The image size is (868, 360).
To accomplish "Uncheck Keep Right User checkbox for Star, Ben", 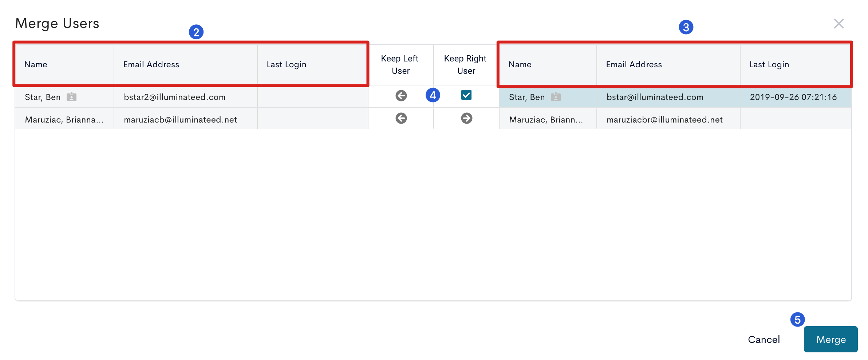I will tap(466, 95).
